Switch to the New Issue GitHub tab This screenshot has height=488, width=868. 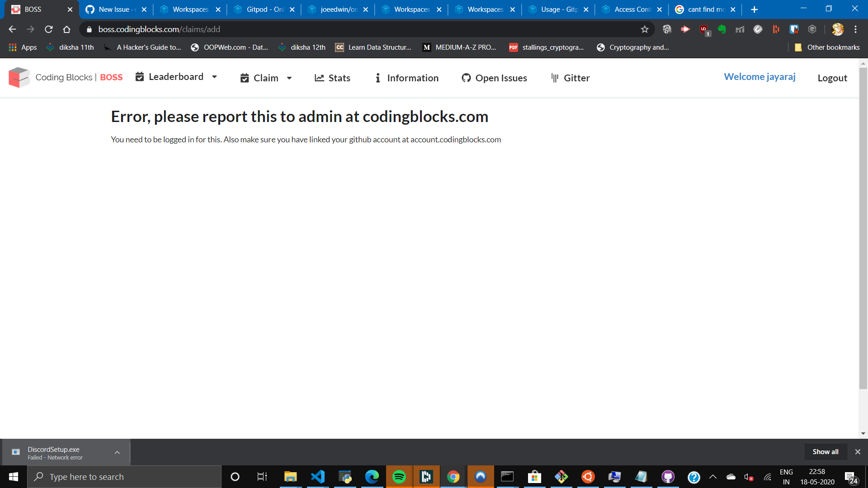point(117,9)
